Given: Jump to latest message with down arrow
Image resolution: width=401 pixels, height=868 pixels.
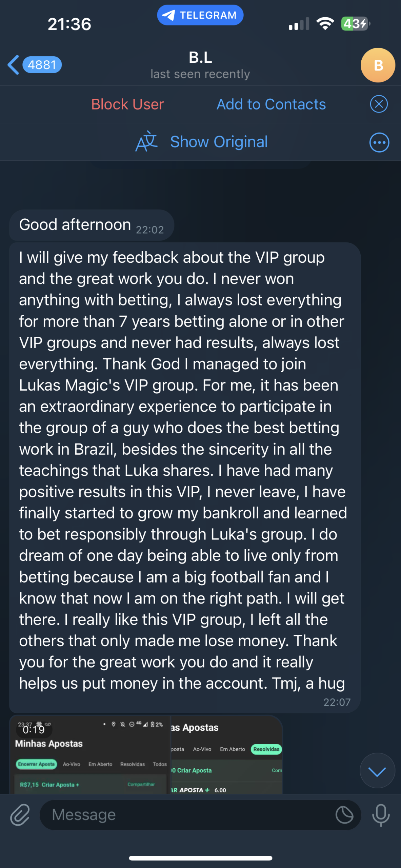Looking at the screenshot, I should (377, 771).
